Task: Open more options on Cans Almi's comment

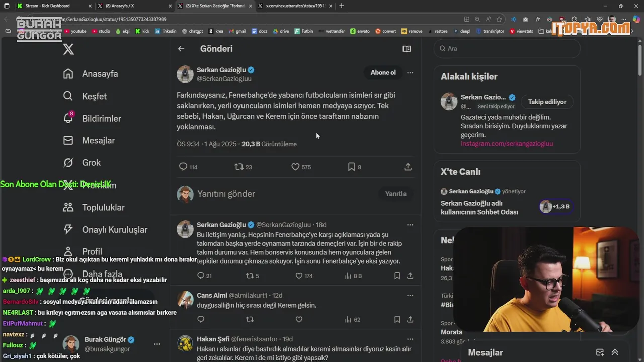Action: pos(410,295)
